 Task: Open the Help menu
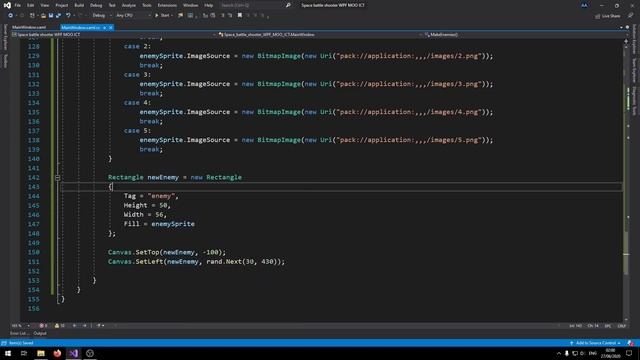coord(209,5)
